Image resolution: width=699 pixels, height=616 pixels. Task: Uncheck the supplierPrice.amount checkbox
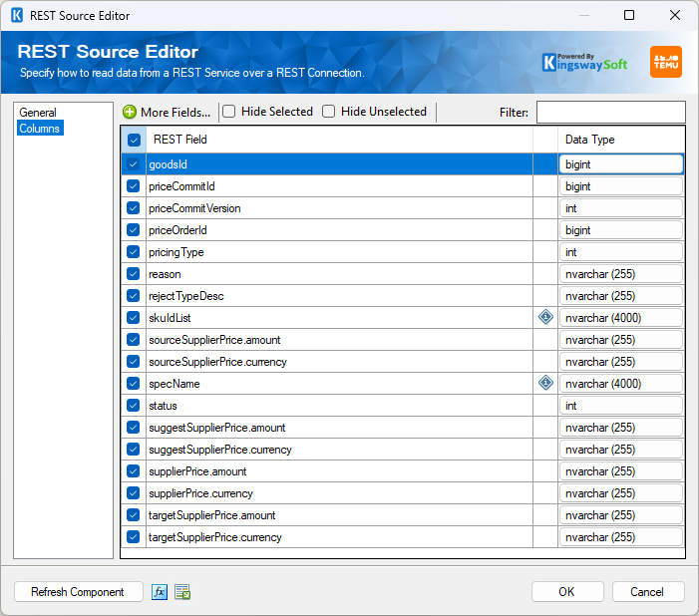pyautogui.click(x=133, y=471)
